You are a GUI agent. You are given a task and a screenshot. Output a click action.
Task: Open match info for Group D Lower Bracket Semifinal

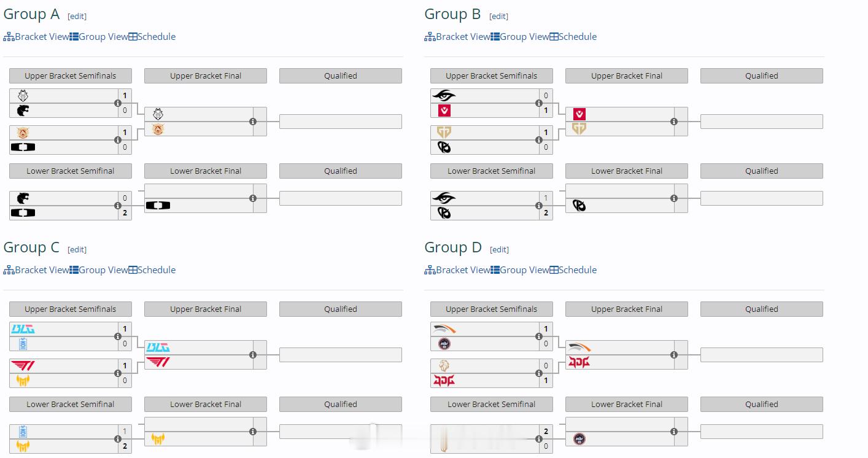[539, 439]
